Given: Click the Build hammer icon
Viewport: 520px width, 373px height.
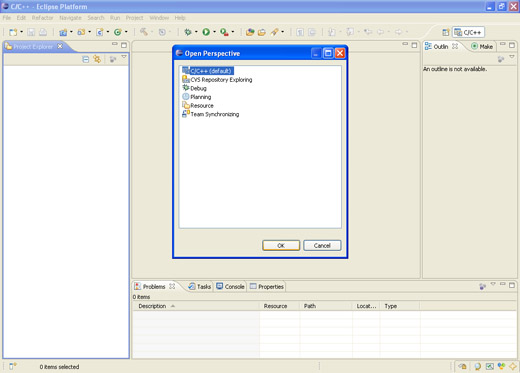Looking at the screenshot, I should [x=144, y=32].
